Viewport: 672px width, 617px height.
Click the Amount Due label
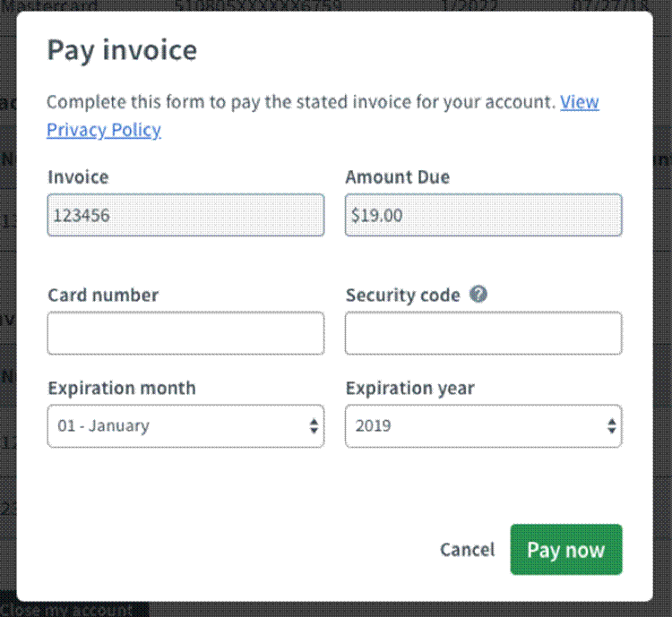coord(398,177)
